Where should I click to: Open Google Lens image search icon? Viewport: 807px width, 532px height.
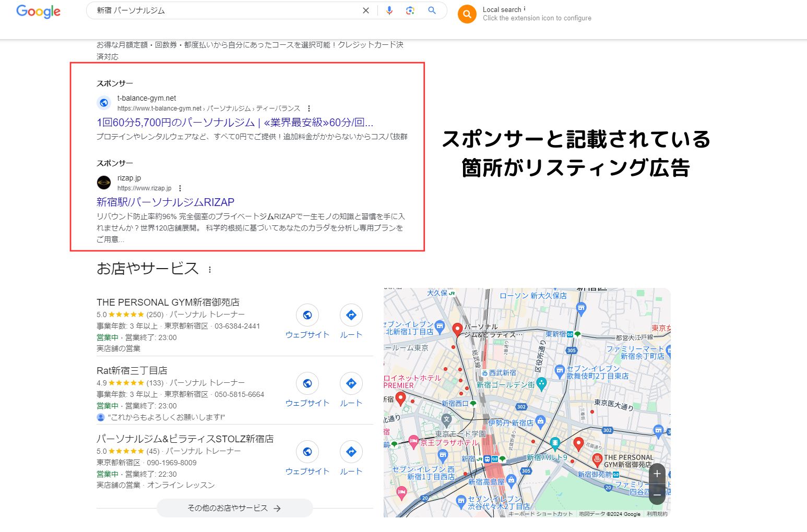pos(410,10)
